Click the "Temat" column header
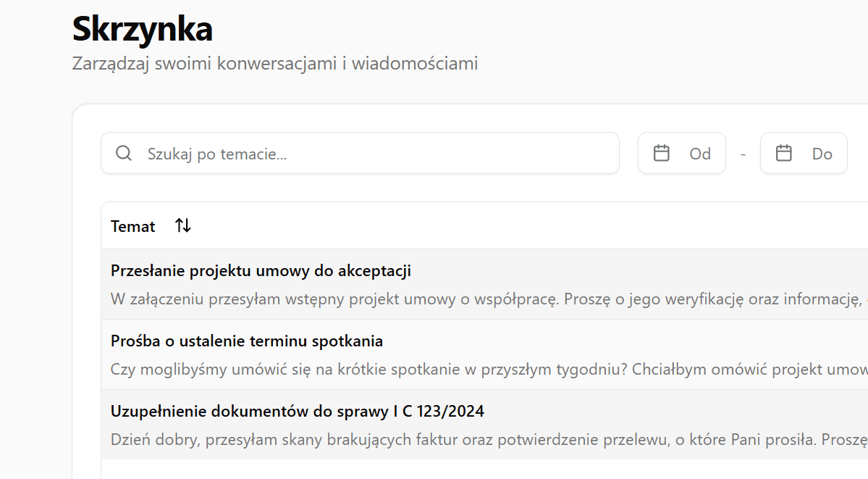 coord(133,225)
